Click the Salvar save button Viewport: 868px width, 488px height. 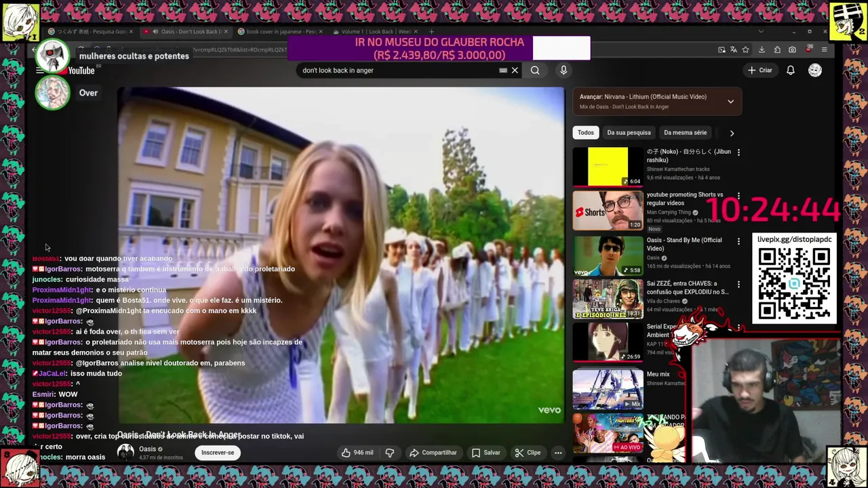pos(486,453)
